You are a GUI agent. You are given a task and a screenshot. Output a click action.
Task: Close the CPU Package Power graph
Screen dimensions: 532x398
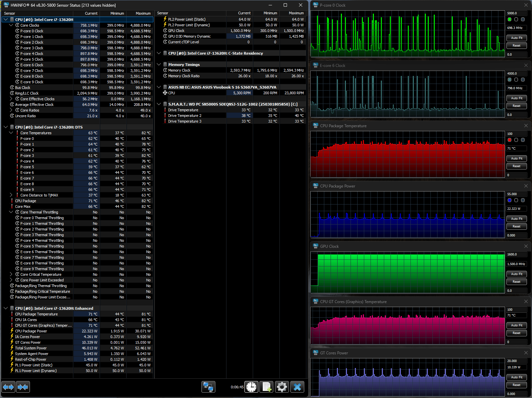click(x=526, y=186)
